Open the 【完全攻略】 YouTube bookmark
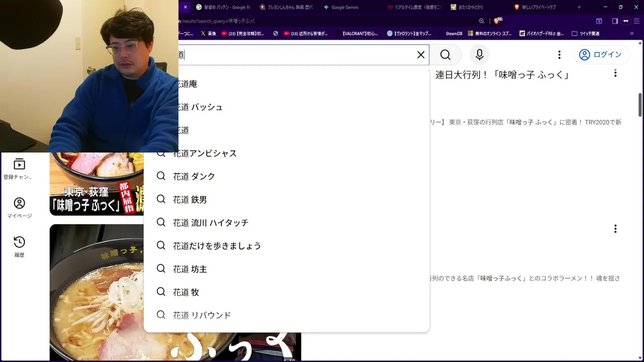Viewport: 644px width, 362px height. 243,34
